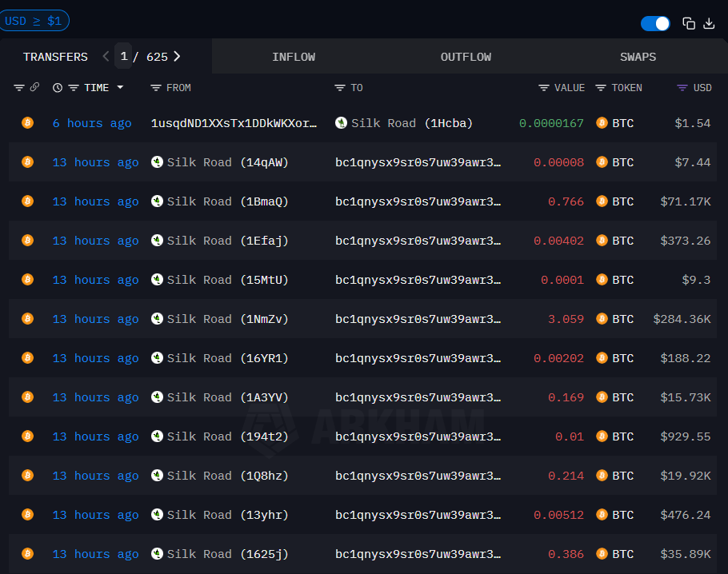The height and width of the screenshot is (574, 728).
Task: Open the TOKEN column filter icon
Action: click(x=601, y=88)
